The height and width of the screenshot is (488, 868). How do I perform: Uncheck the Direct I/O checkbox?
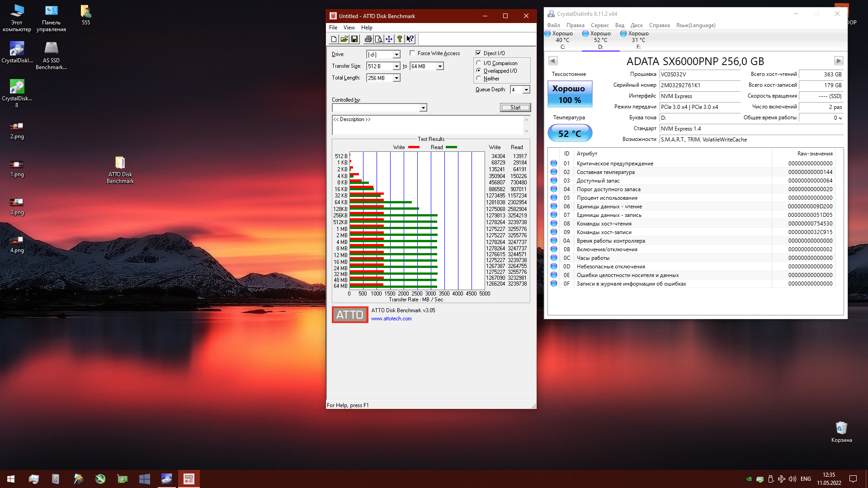coord(478,53)
